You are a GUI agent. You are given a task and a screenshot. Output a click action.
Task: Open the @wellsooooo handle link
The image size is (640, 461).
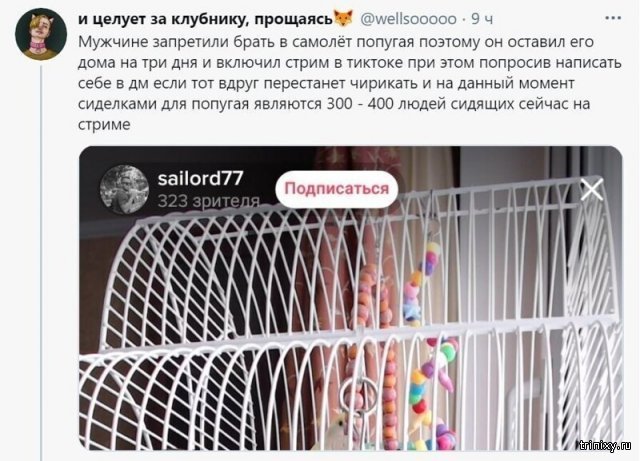pos(408,19)
